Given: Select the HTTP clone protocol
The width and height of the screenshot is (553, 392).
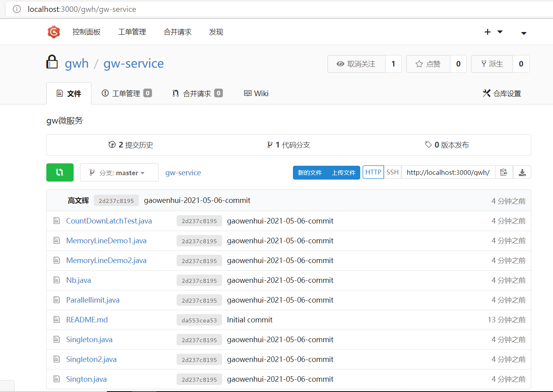Looking at the screenshot, I should click(x=373, y=172).
